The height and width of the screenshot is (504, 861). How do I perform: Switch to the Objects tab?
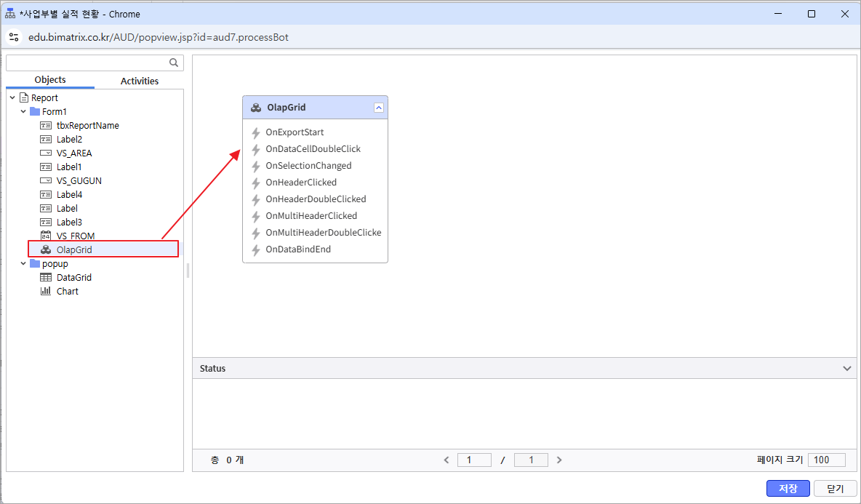[50, 80]
